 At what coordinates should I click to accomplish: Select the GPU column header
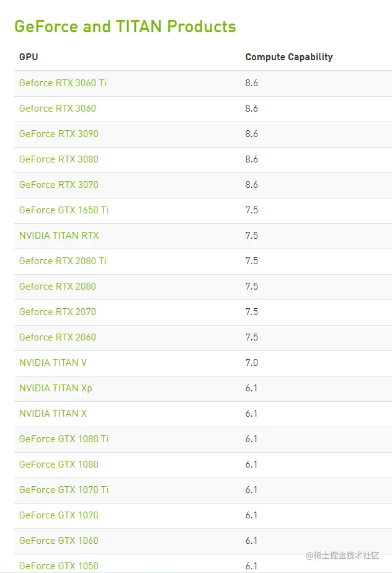[x=29, y=57]
